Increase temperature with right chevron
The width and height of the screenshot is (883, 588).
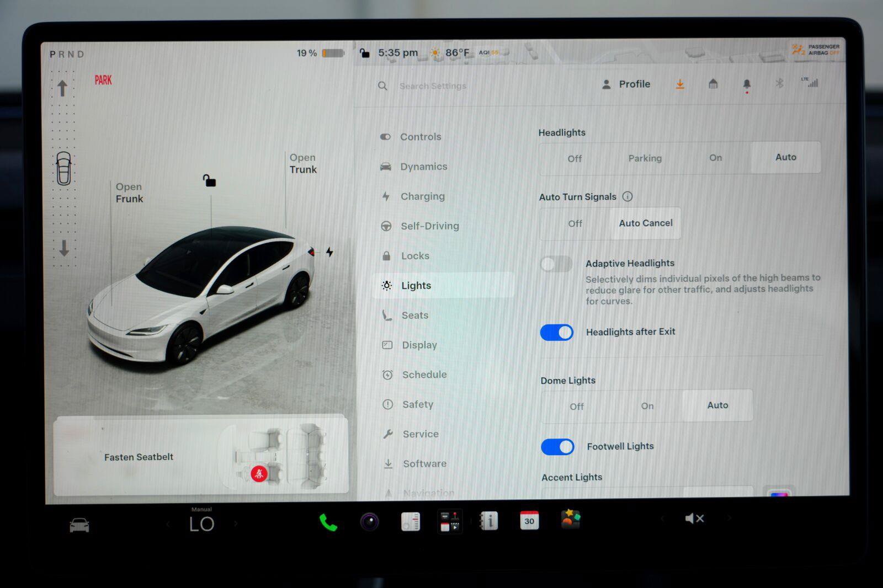click(236, 523)
